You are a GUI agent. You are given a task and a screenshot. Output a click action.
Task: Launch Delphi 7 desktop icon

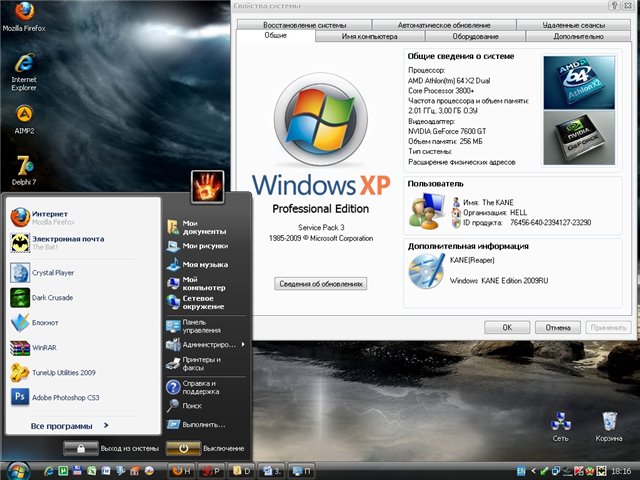[x=24, y=171]
